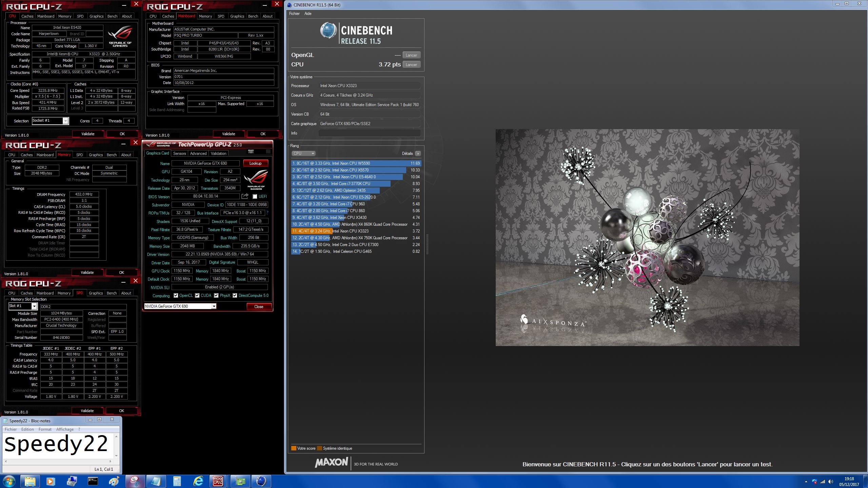Click Validate in the CPU-Z CPU window
Screen dimensions: 868x488
pos(88,134)
